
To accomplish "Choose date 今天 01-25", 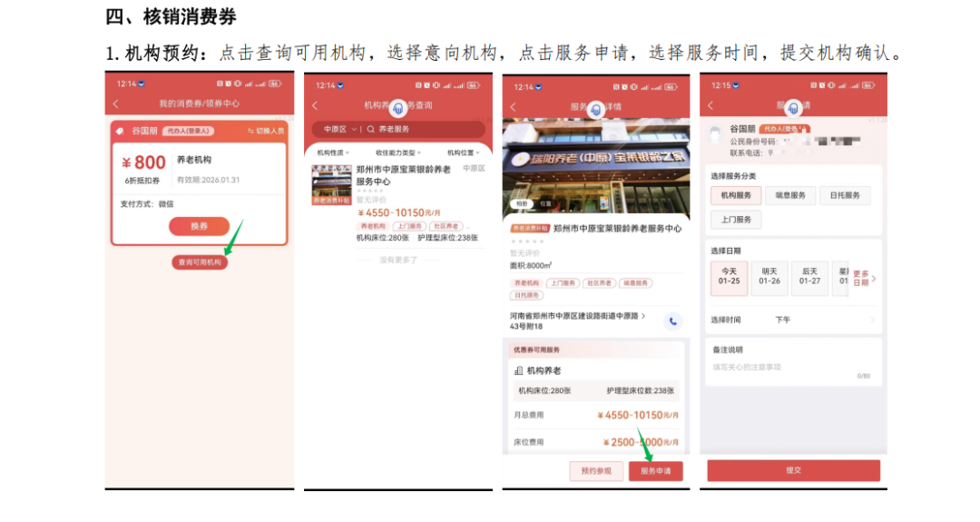I will (x=729, y=276).
